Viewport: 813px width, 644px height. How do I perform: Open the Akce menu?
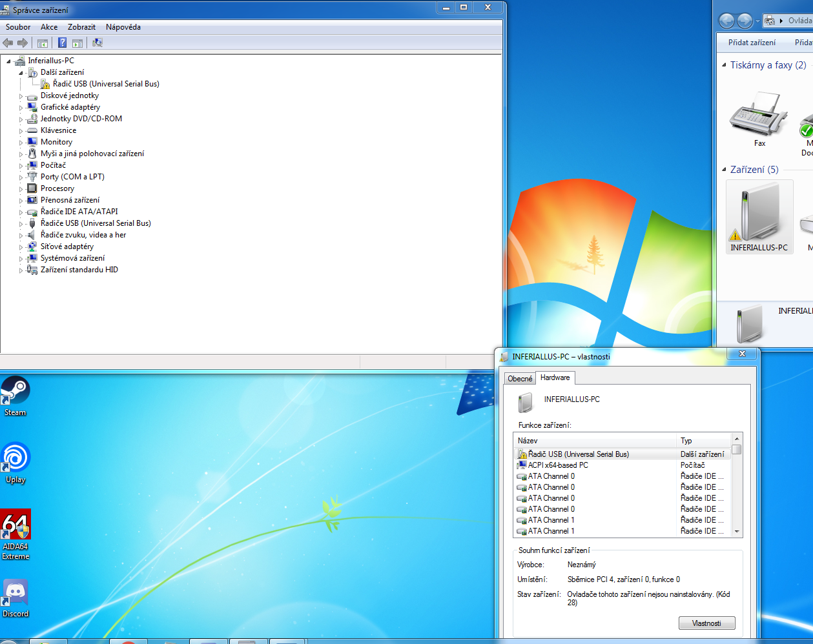click(x=49, y=27)
